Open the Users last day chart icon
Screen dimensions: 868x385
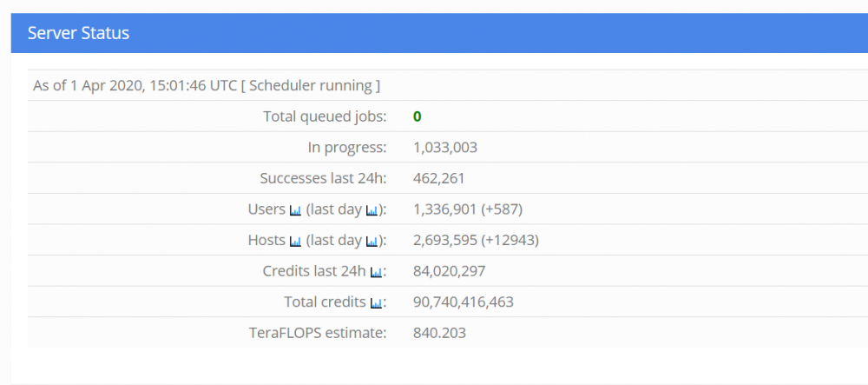pos(372,210)
